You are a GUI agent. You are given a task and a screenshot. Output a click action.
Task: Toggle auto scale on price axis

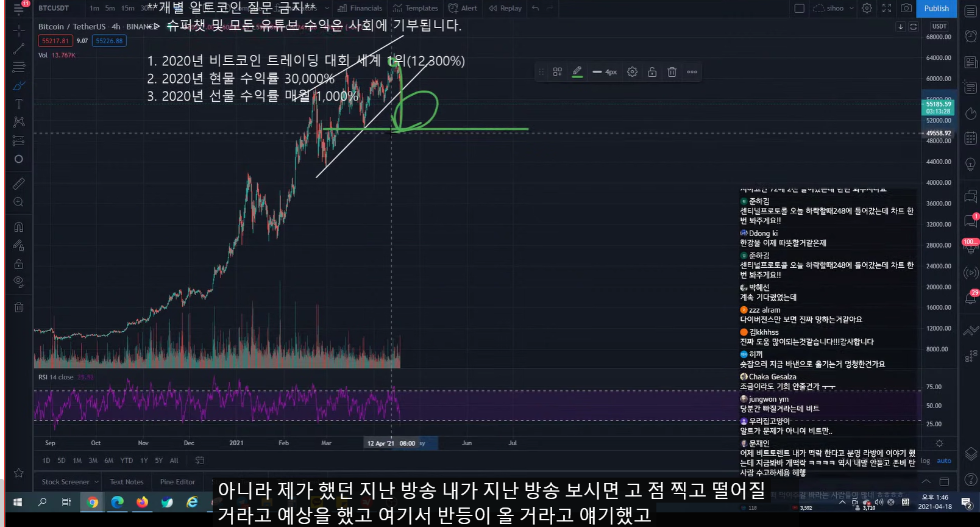click(944, 461)
